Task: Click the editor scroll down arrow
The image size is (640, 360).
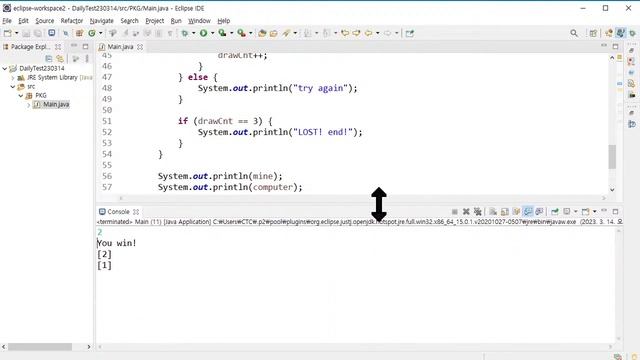Action: (x=612, y=189)
